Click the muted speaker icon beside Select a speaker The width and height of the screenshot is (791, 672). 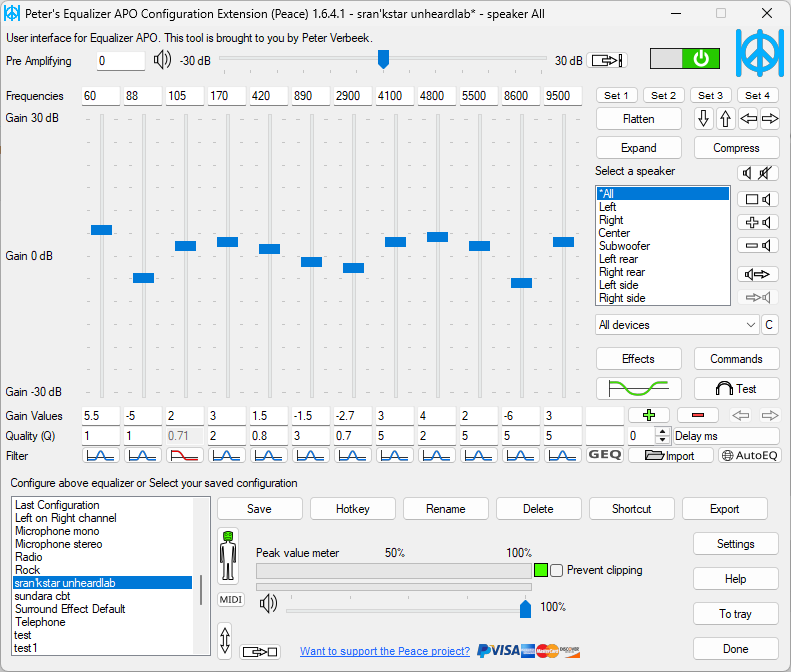[766, 173]
